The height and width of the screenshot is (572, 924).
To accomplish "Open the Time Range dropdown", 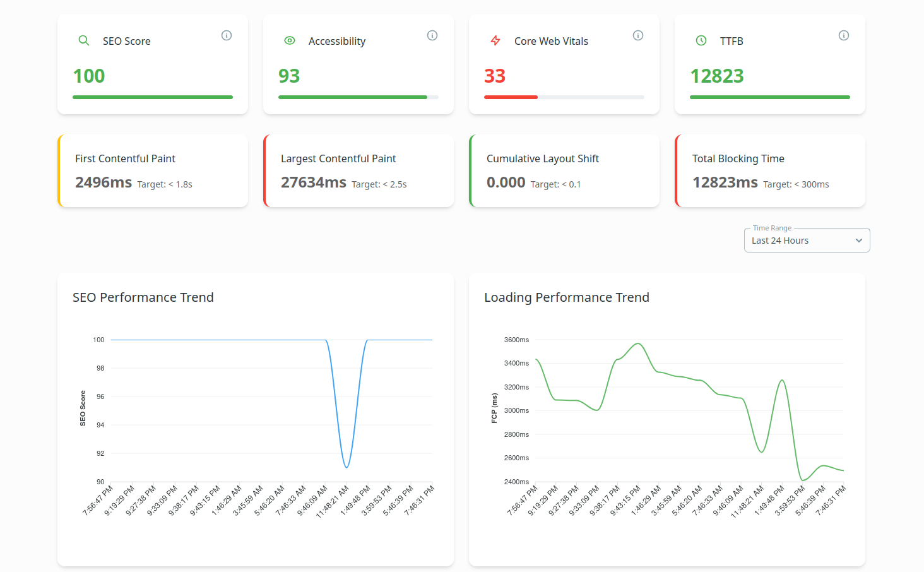I will pyautogui.click(x=807, y=240).
